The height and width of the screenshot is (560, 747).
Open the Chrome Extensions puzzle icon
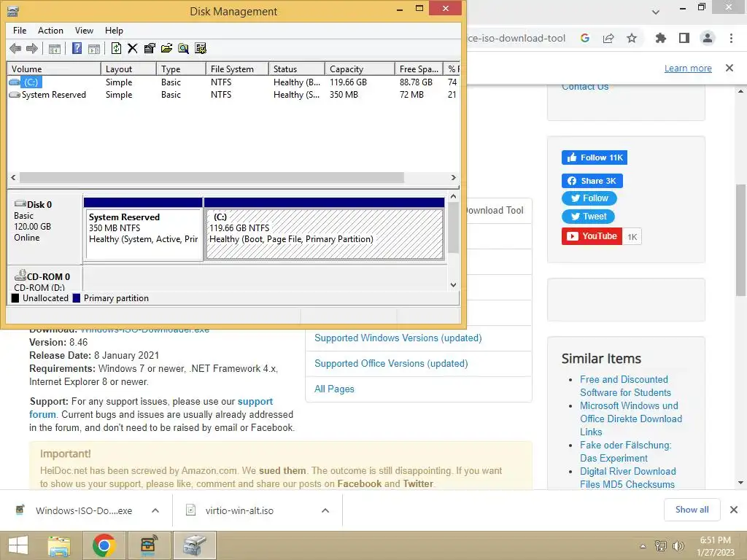661,38
